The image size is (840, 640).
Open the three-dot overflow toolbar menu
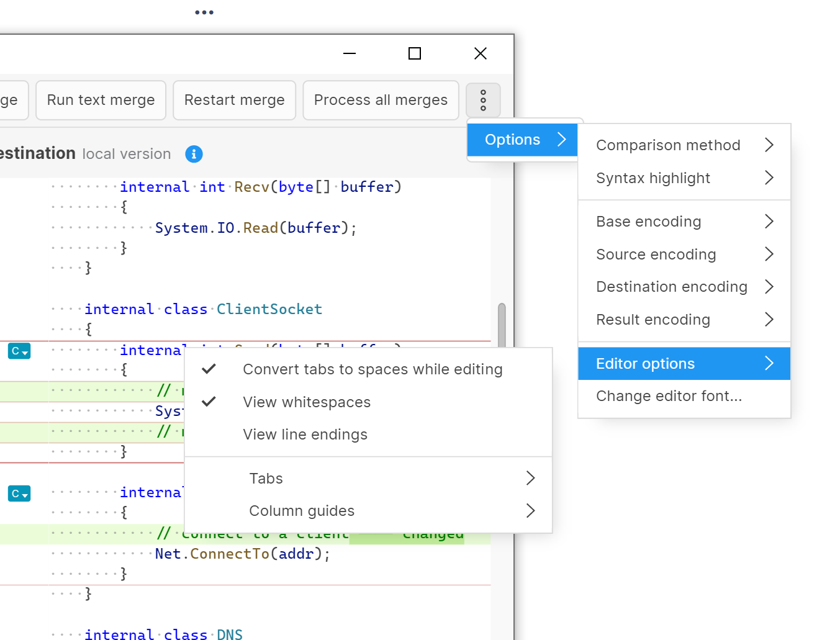[483, 100]
